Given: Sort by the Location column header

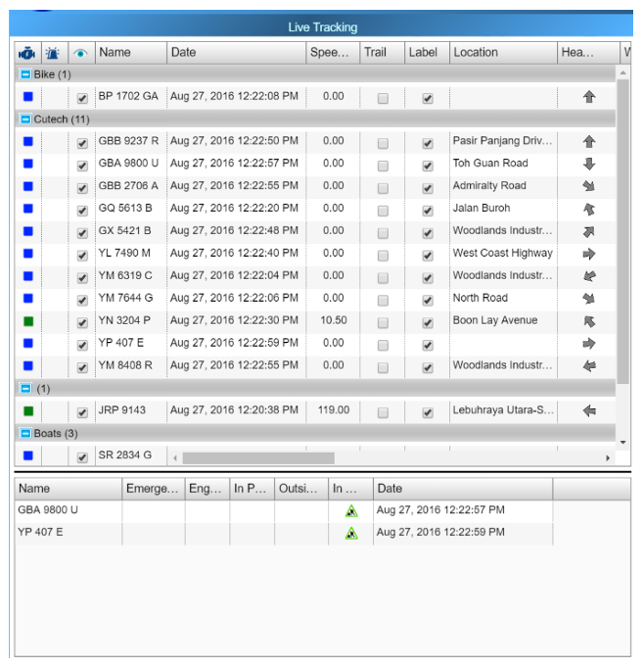Looking at the screenshot, I should coord(501,53).
